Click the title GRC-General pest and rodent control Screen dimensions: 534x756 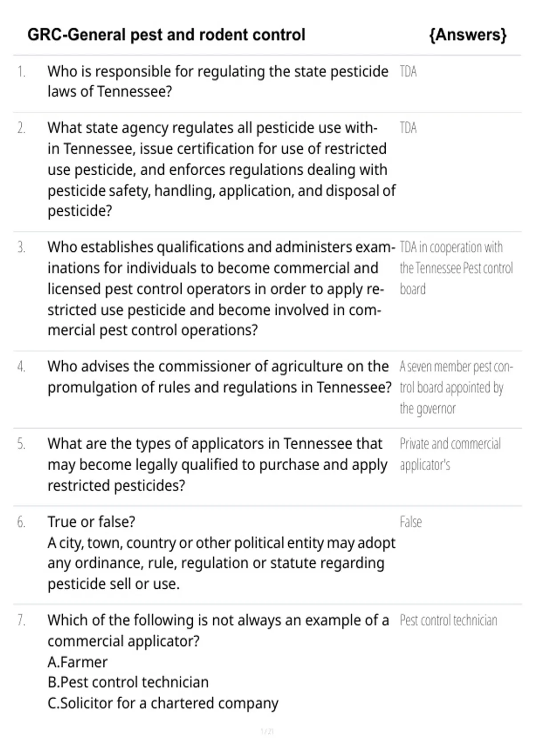tap(166, 35)
